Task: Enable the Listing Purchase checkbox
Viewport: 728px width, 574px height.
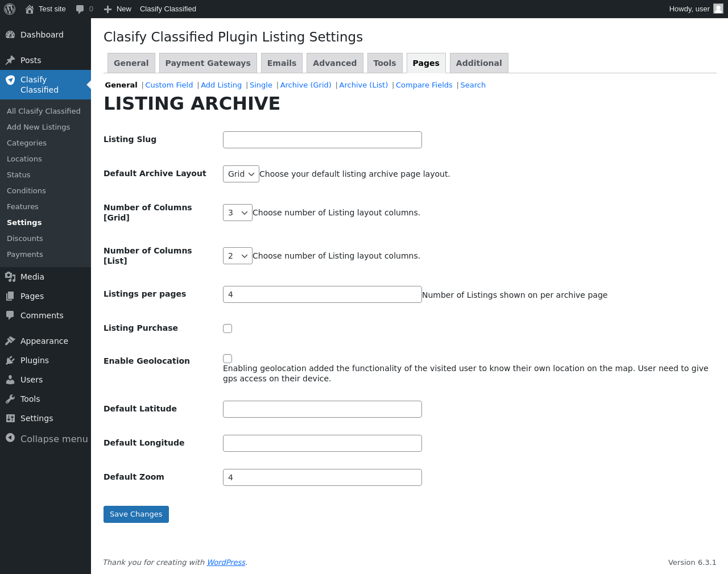Action: click(x=227, y=328)
